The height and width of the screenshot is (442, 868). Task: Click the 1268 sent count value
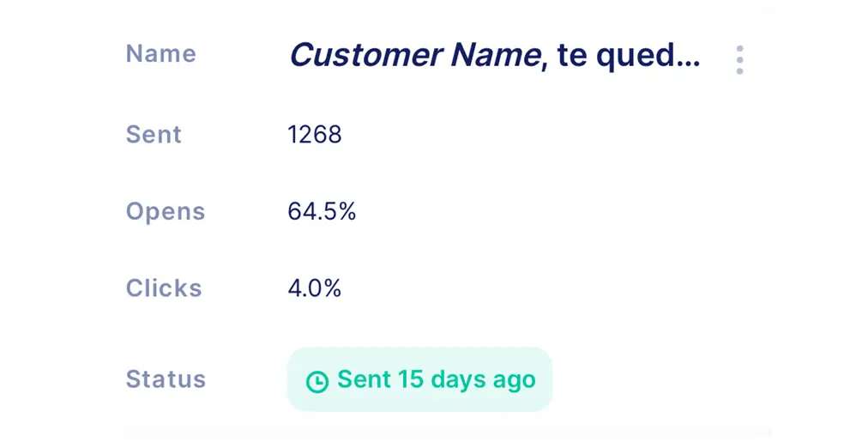click(x=315, y=135)
